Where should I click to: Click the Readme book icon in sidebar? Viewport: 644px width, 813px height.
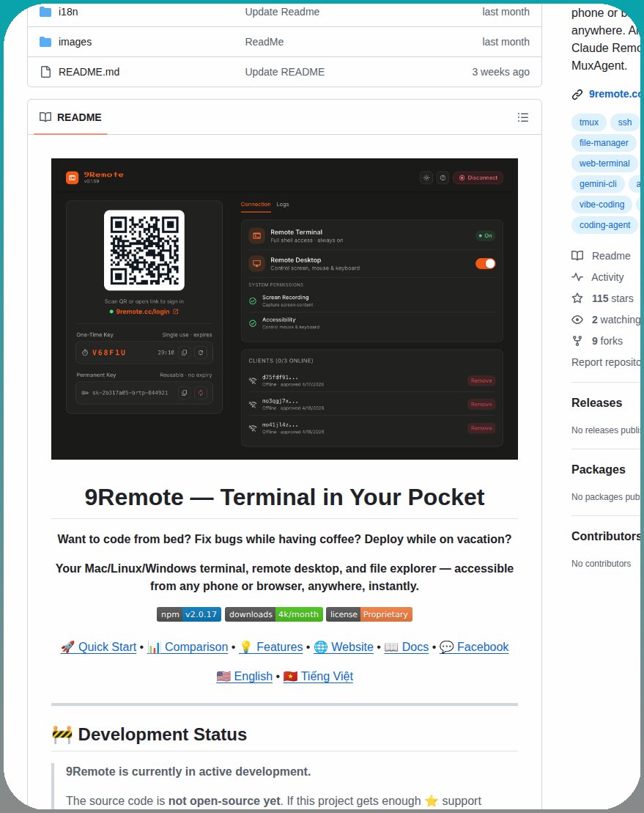[x=577, y=256]
